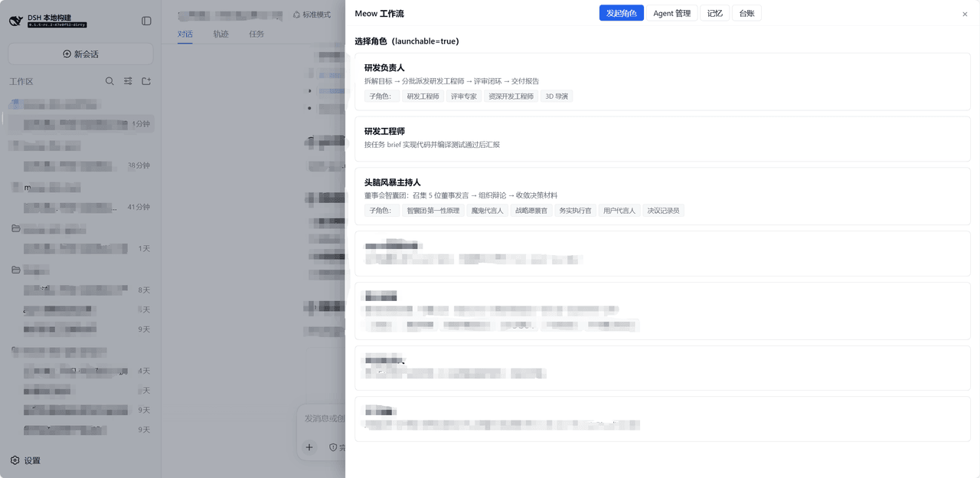
Task: Click the 智囊团·第一性原理 tag
Action: (433, 211)
